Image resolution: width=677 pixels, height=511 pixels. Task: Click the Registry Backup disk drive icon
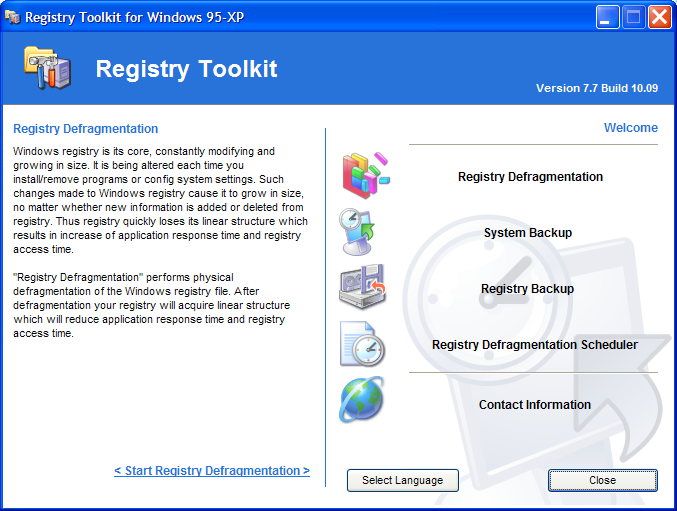pos(362,287)
